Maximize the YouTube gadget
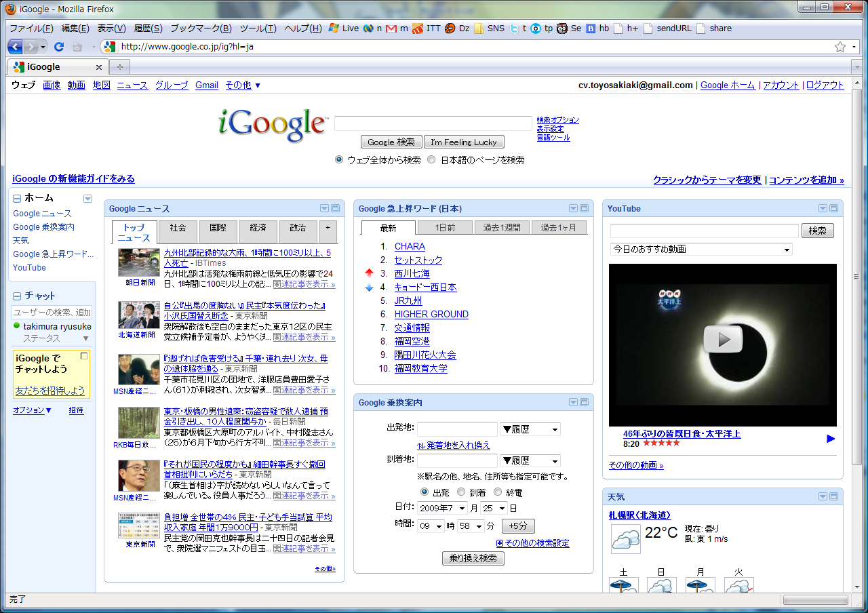The image size is (868, 613). coord(833,209)
